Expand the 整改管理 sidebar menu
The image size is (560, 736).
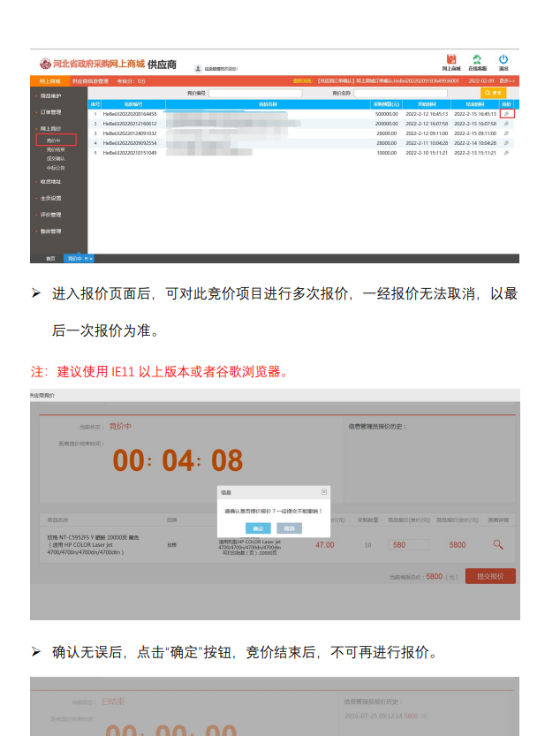tap(50, 231)
